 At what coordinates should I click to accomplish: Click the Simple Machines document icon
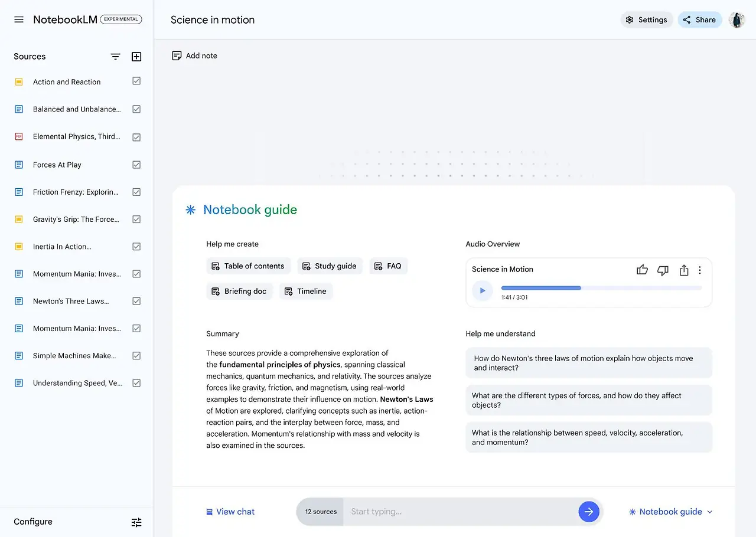19,356
